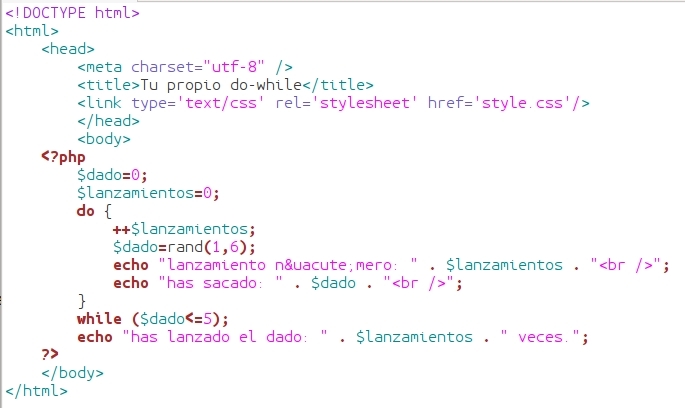The width and height of the screenshot is (685, 408).
Task: Click the opening '<head>' tag
Action: pos(68,49)
